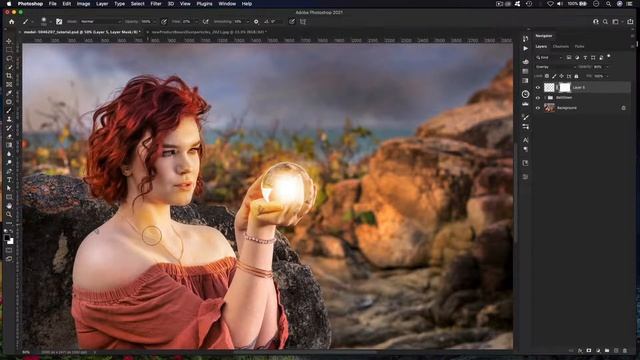Click the Navigator panel tab
The image size is (640, 360).
coord(544,36)
